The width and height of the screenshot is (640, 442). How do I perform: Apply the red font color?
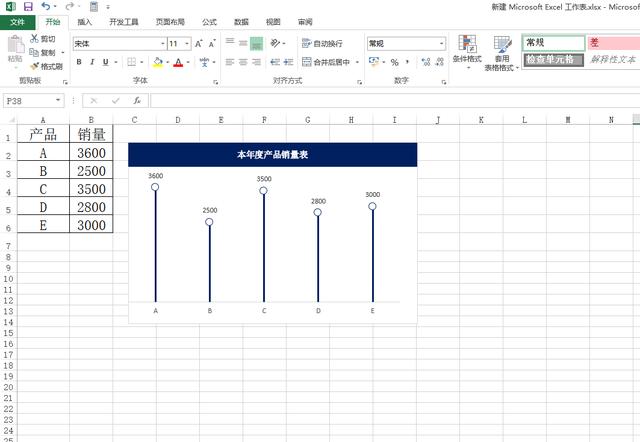(x=178, y=62)
